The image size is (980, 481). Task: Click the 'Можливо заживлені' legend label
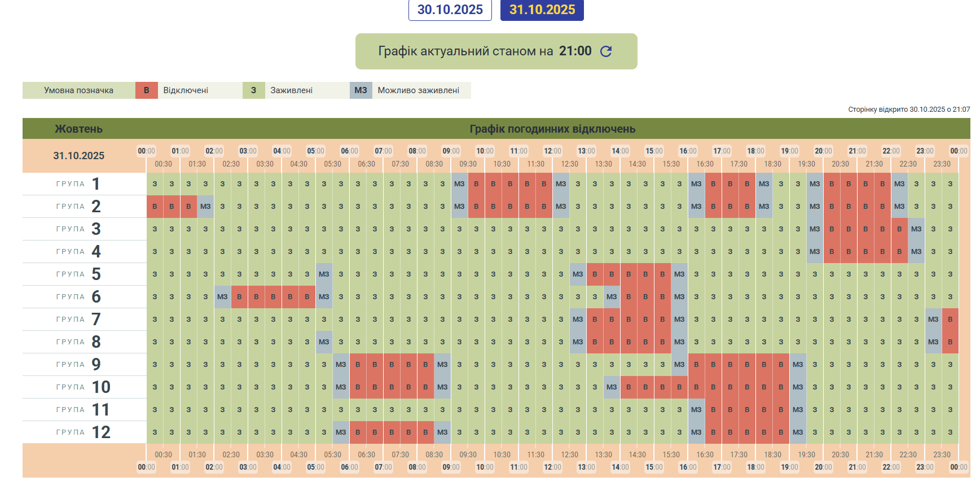418,90
